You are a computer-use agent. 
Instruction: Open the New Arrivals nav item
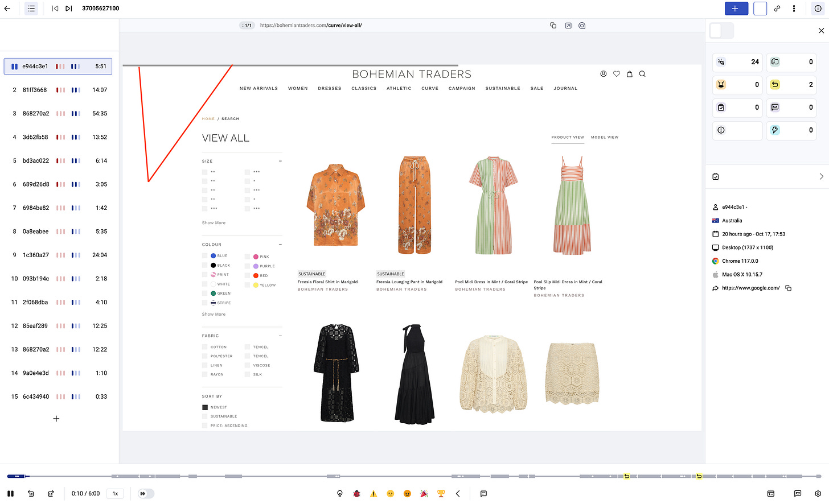pyautogui.click(x=258, y=89)
